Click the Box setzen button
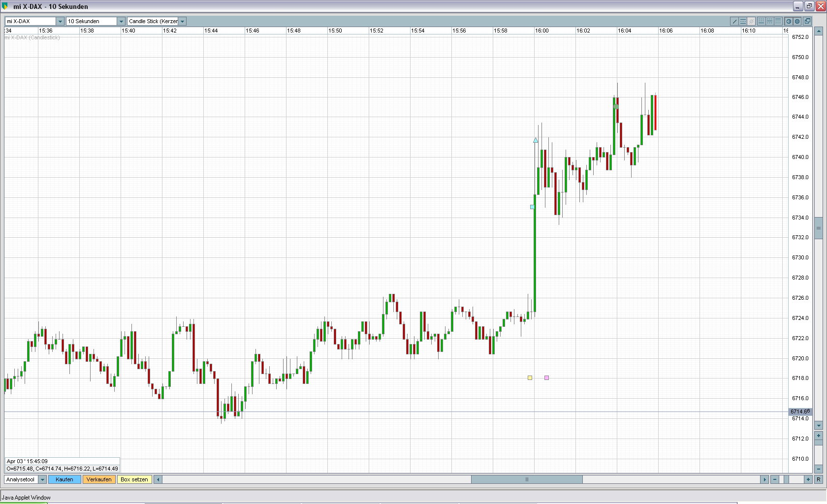This screenshot has width=827, height=504. point(134,479)
